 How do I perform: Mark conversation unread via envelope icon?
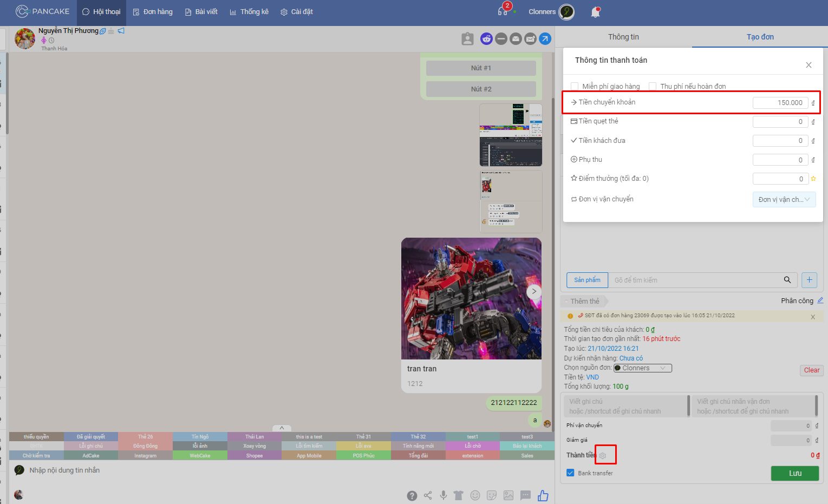(530, 39)
